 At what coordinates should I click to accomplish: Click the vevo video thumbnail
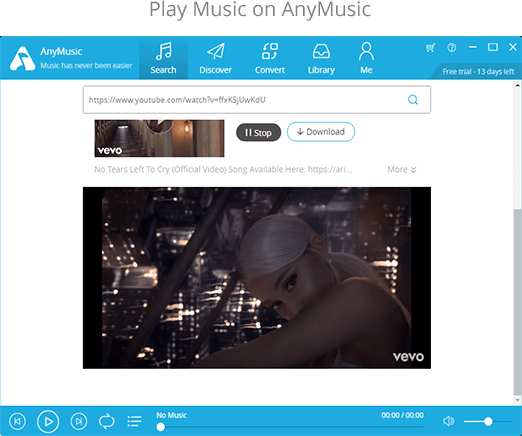click(159, 138)
